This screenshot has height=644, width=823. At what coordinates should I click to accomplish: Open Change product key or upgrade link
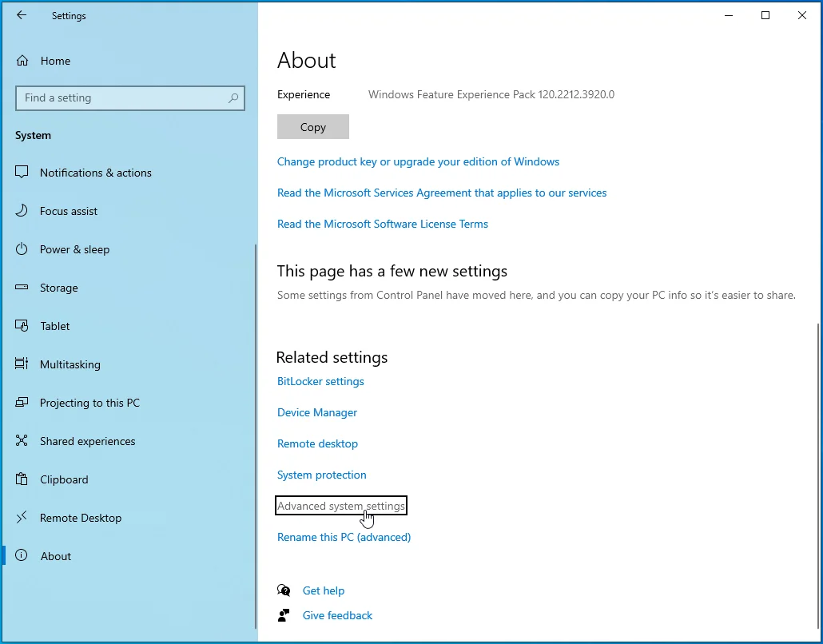coord(418,161)
